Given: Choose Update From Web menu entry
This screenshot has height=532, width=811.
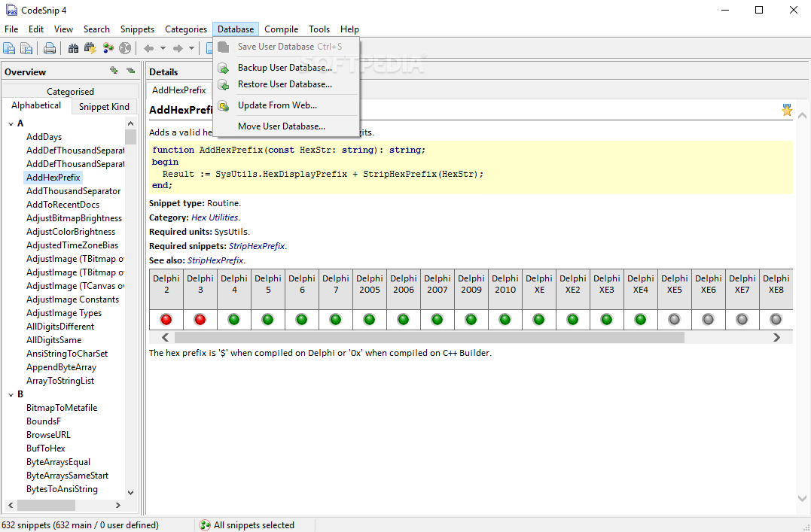Looking at the screenshot, I should [287, 105].
